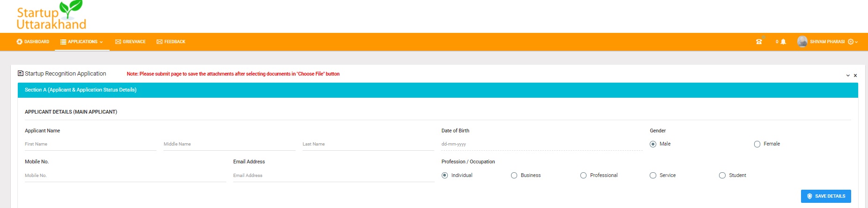This screenshot has width=868, height=208.
Task: Open the Feedback menu item
Action: 171,42
